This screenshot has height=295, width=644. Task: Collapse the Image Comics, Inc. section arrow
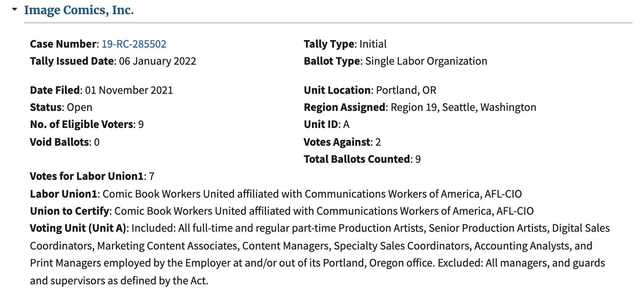point(15,9)
